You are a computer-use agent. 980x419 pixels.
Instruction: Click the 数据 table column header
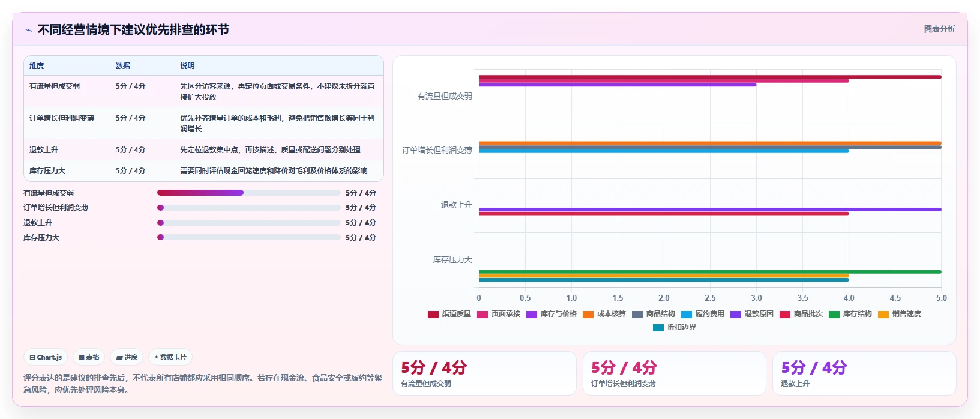[x=123, y=66]
